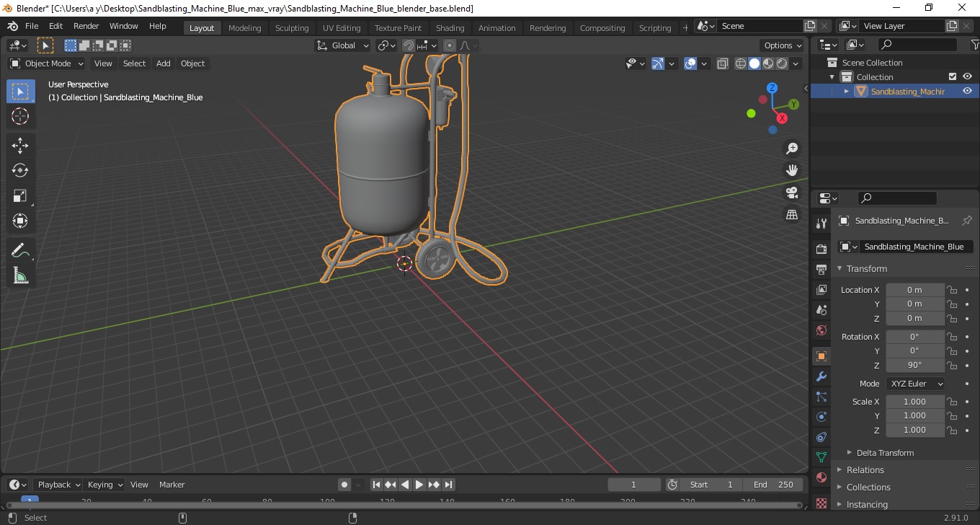980x525 pixels.
Task: Open the XYZ Euler rotation mode dropdown
Action: click(915, 384)
